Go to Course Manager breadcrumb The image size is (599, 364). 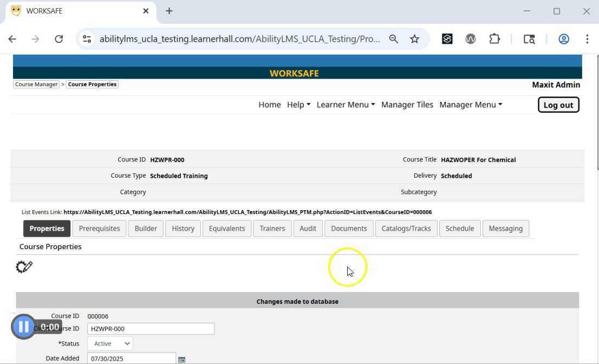(36, 84)
